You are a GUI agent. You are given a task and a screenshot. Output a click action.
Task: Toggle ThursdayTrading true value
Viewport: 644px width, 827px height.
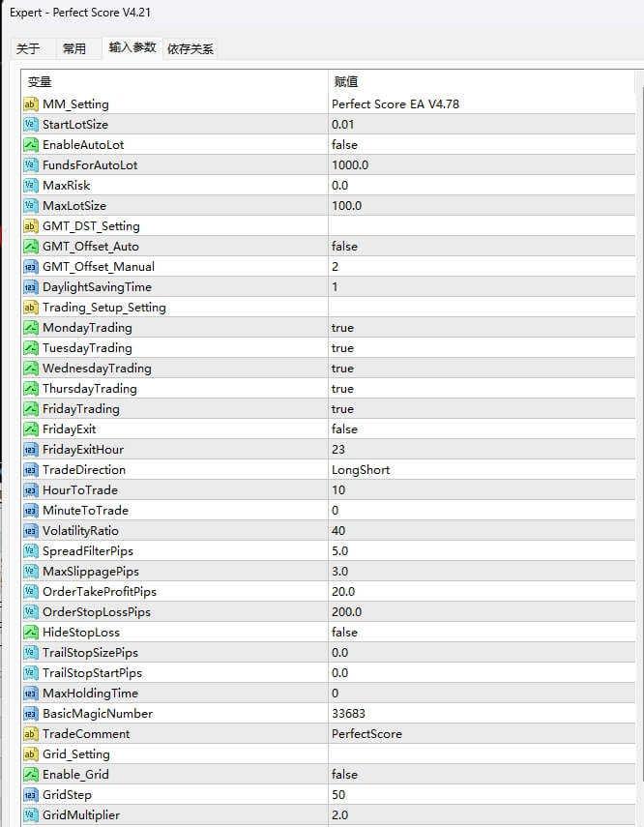[x=343, y=389]
